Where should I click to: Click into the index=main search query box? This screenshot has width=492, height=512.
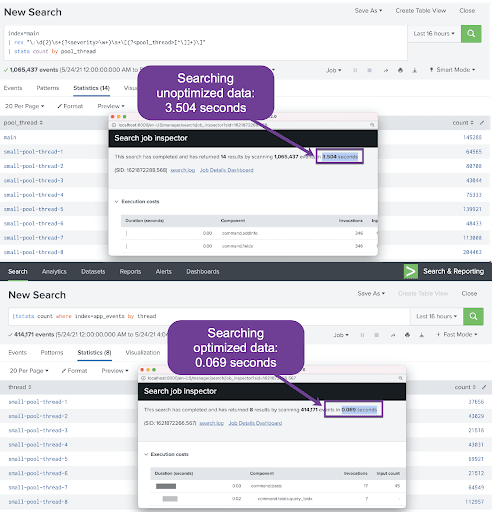[206, 43]
